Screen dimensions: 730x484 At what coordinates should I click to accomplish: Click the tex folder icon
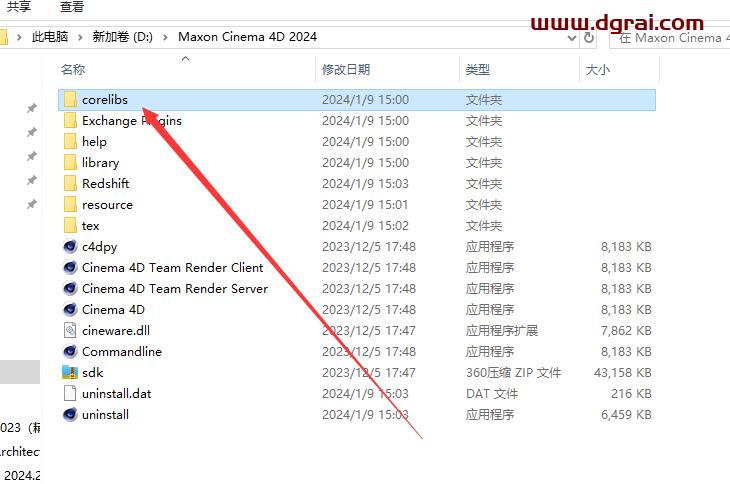70,226
